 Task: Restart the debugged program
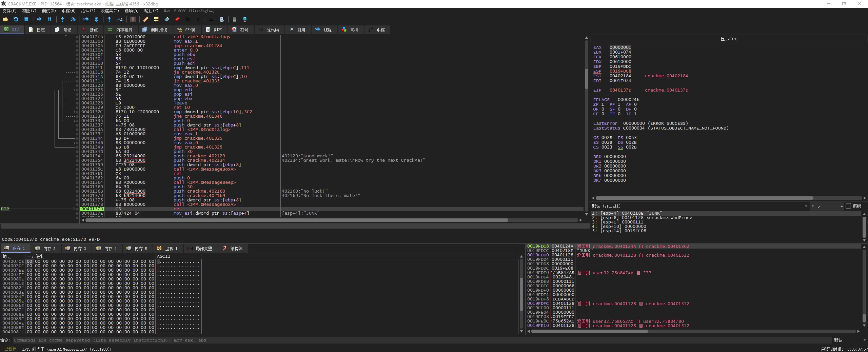coord(16,19)
